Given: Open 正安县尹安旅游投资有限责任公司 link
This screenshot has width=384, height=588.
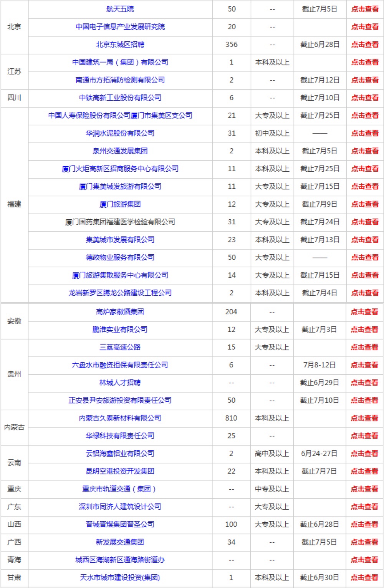Looking at the screenshot, I should point(120,400).
